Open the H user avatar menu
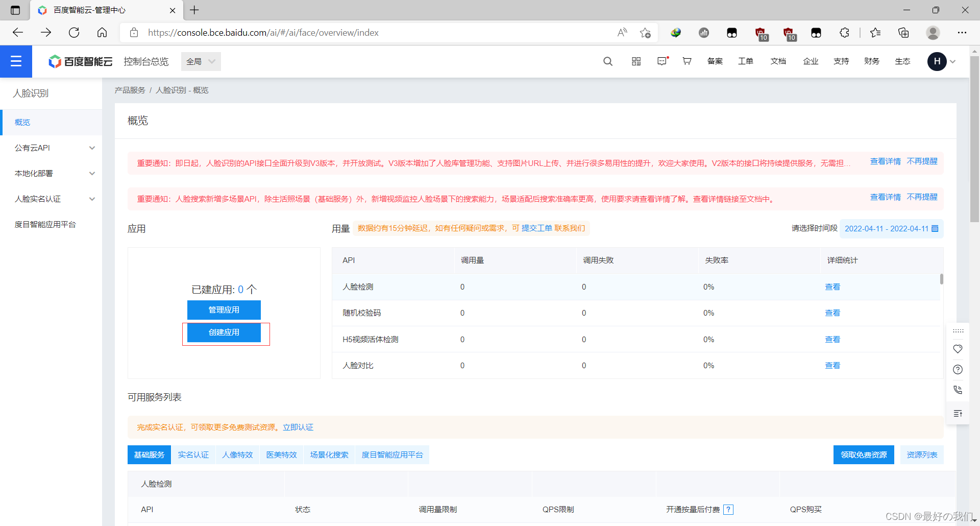 click(x=937, y=61)
